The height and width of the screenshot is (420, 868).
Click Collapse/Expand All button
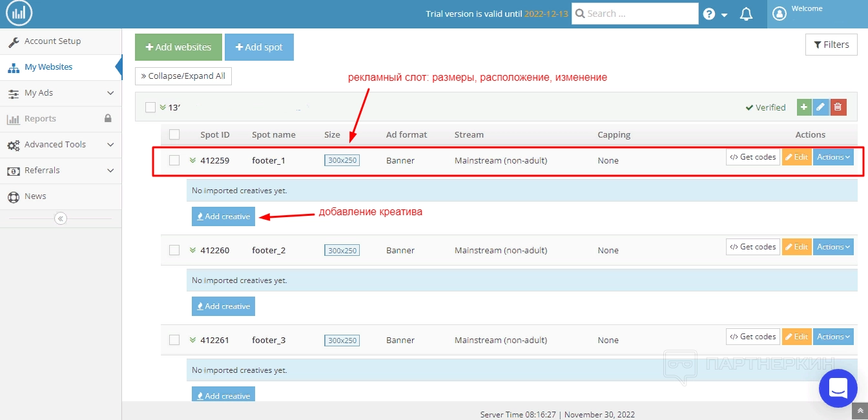coord(183,76)
